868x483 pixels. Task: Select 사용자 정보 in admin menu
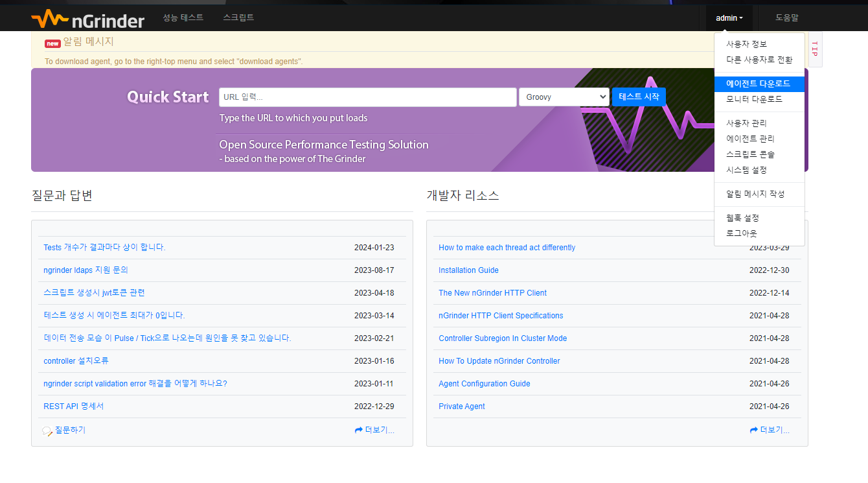tap(759, 44)
